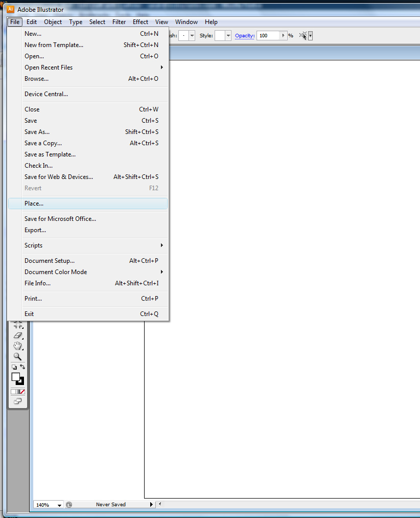Click the change screen mode icon

(18, 401)
